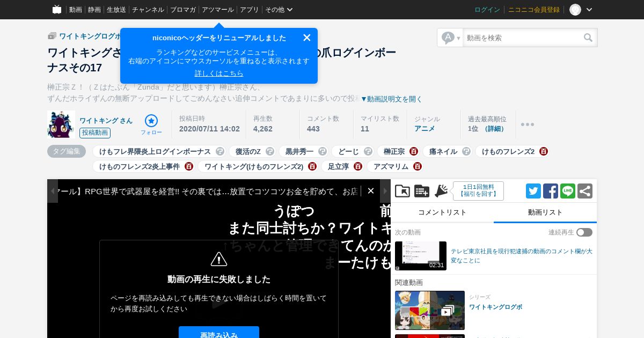
Task: Open the red dictionary icon for 足立淳
Action: [x=358, y=167]
